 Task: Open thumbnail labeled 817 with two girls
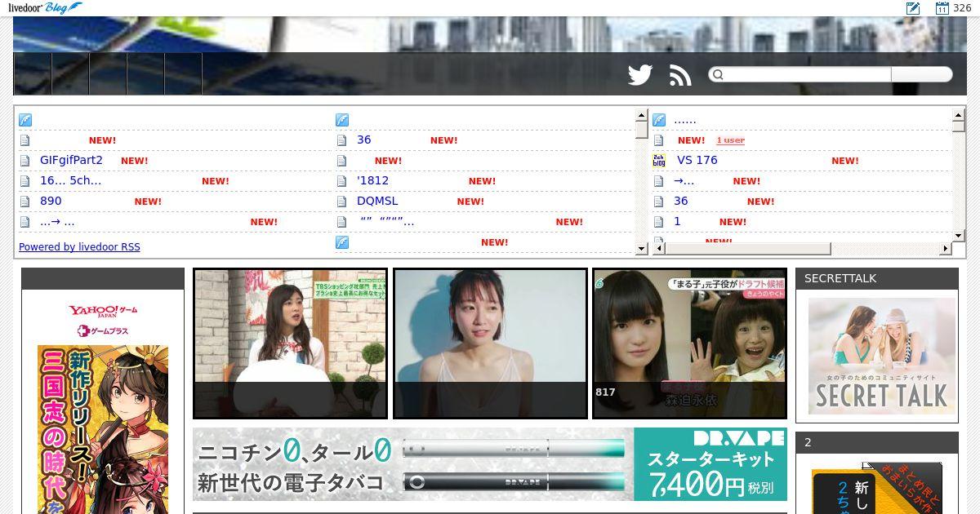pos(690,343)
